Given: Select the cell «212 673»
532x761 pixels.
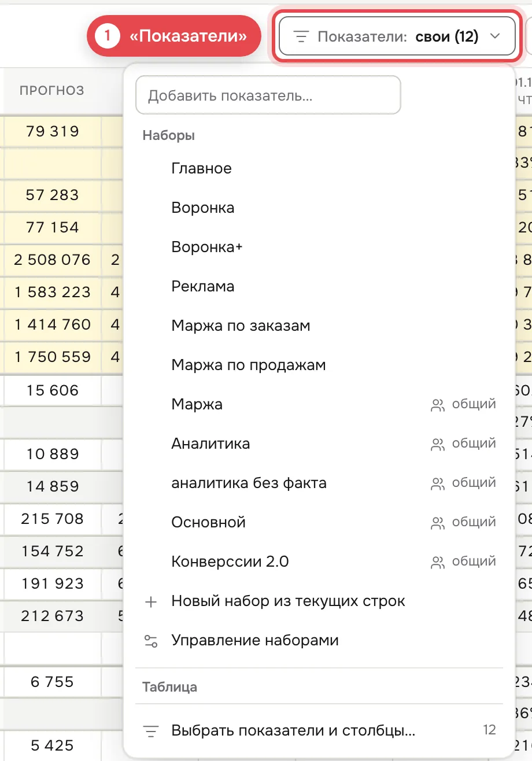Looking at the screenshot, I should click(x=53, y=616).
